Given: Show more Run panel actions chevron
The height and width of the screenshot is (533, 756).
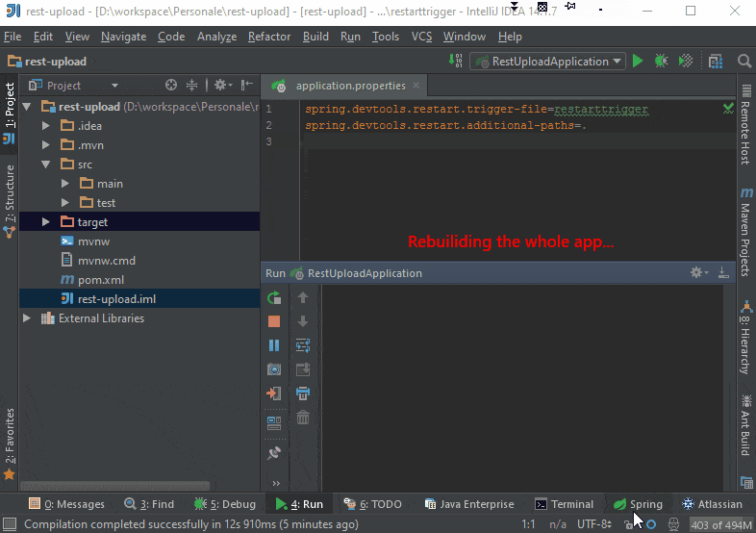Looking at the screenshot, I should click(276, 483).
